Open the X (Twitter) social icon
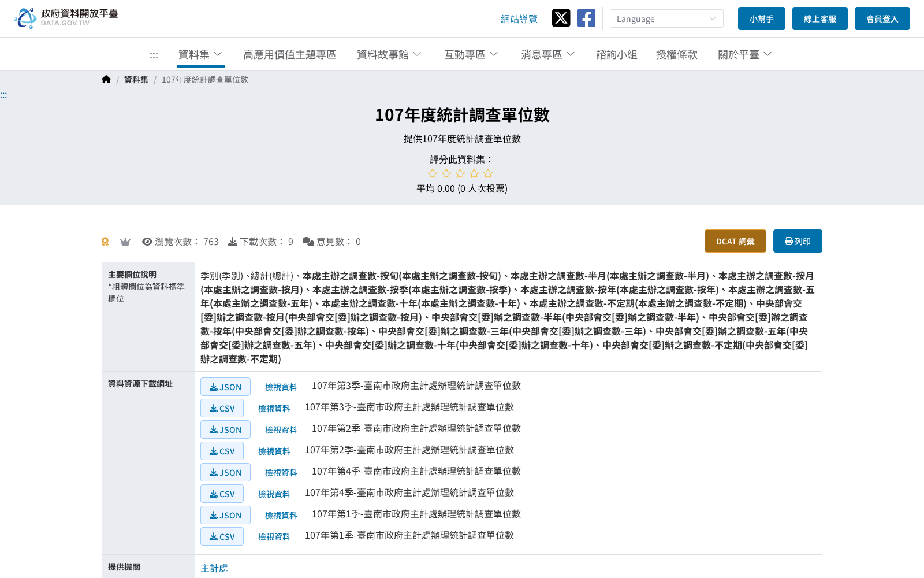Viewport: 924px width, 578px height. 561,18
